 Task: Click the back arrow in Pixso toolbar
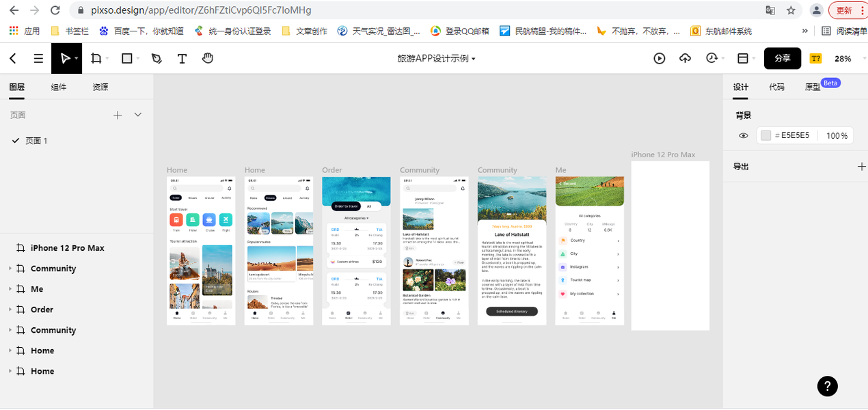point(13,59)
